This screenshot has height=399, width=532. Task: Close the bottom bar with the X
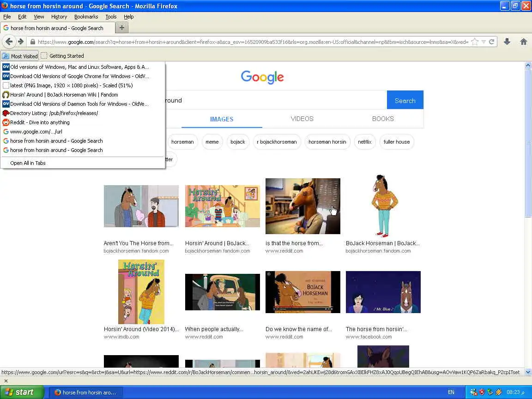tap(6, 381)
